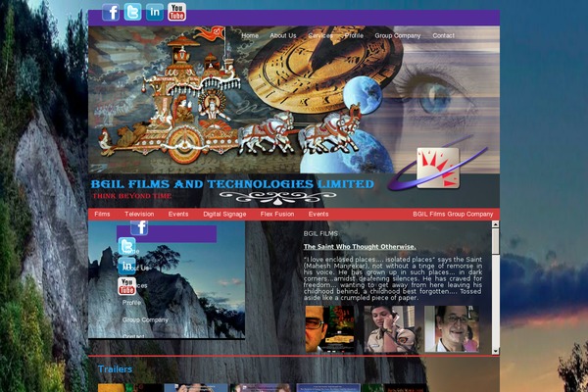The image size is (588, 392).
Task: Click the Group Company link in left panel
Action: pyautogui.click(x=145, y=319)
